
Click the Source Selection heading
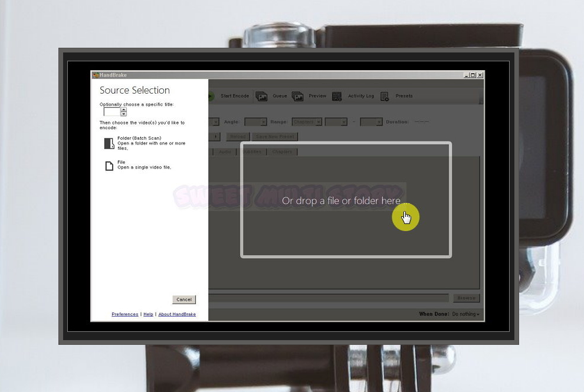(x=134, y=90)
